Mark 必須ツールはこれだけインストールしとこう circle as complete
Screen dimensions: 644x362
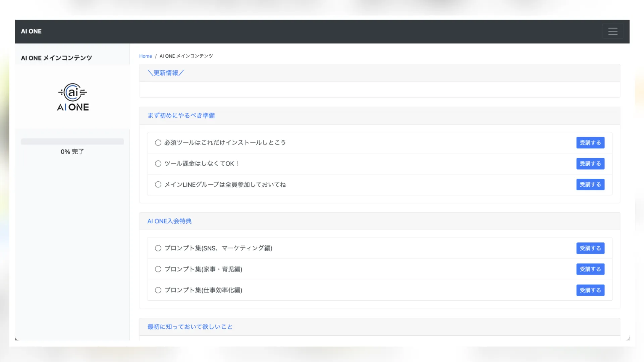[158, 142]
